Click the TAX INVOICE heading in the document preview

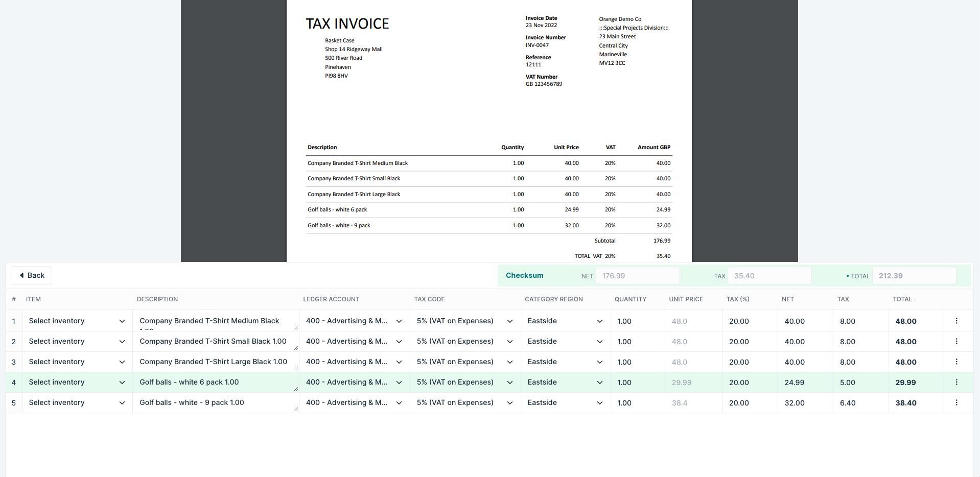pos(347,23)
